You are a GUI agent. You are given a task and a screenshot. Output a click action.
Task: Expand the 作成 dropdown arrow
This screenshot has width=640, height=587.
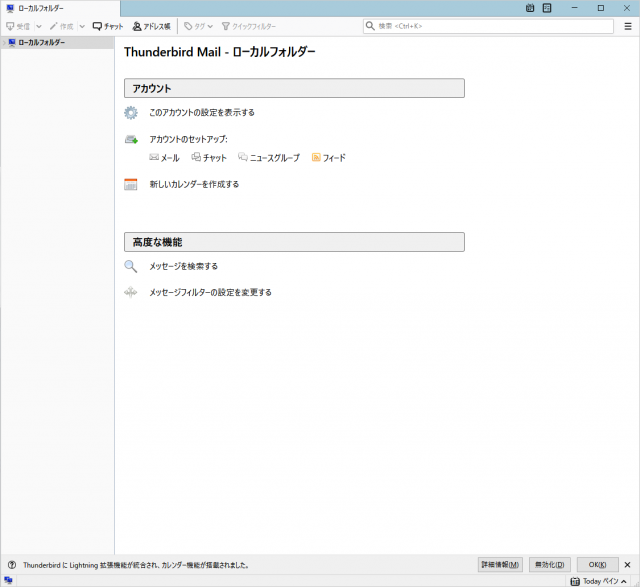pos(82,26)
